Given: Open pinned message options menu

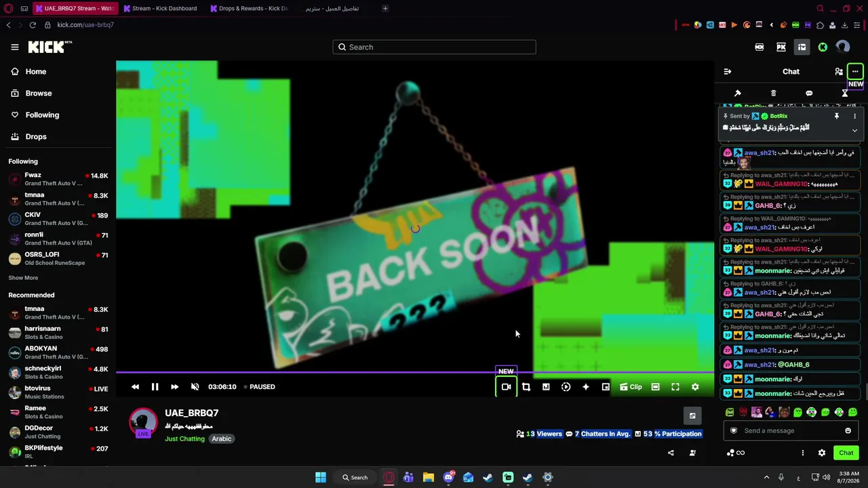Looking at the screenshot, I should point(854,116).
